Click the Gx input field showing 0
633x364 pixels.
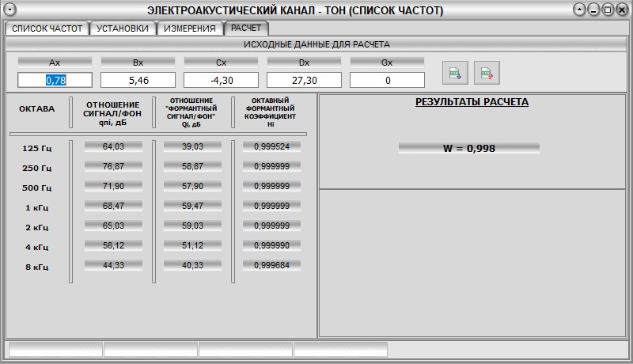click(387, 80)
